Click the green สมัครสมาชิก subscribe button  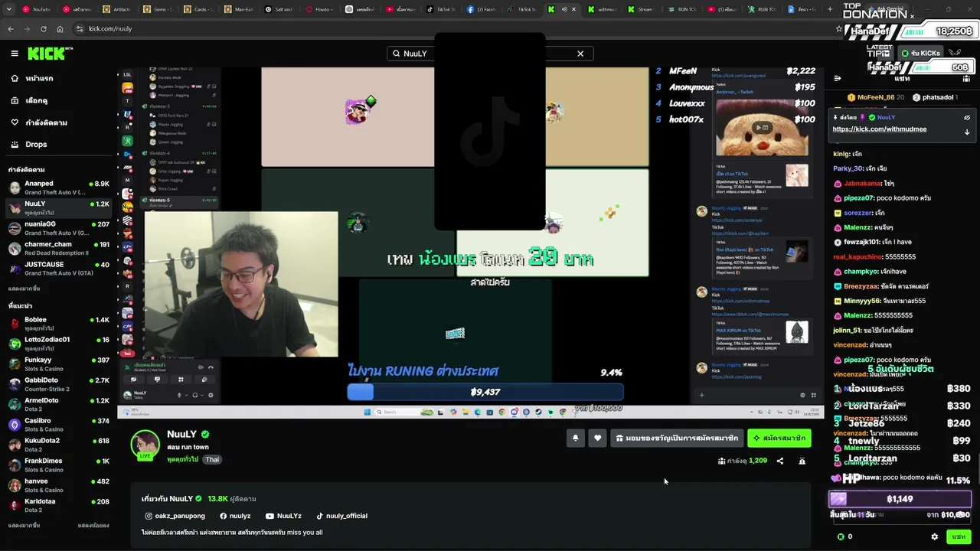coord(779,438)
